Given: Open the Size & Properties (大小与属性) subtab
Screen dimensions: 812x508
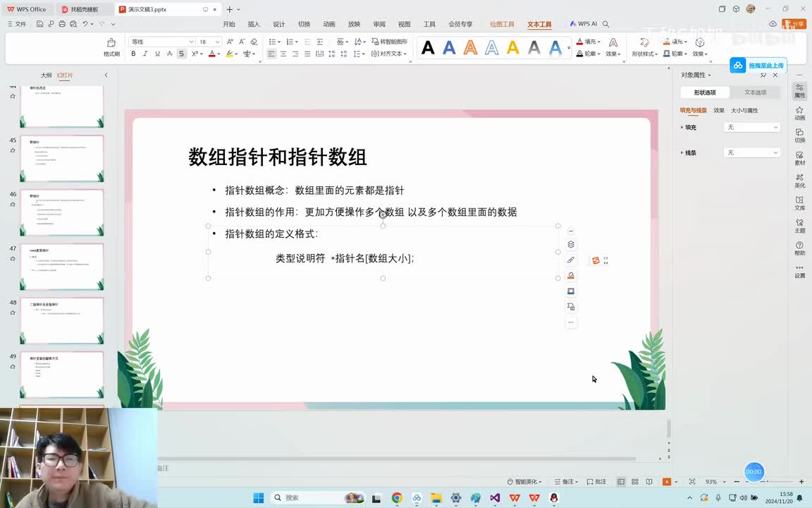Looking at the screenshot, I should [x=744, y=110].
